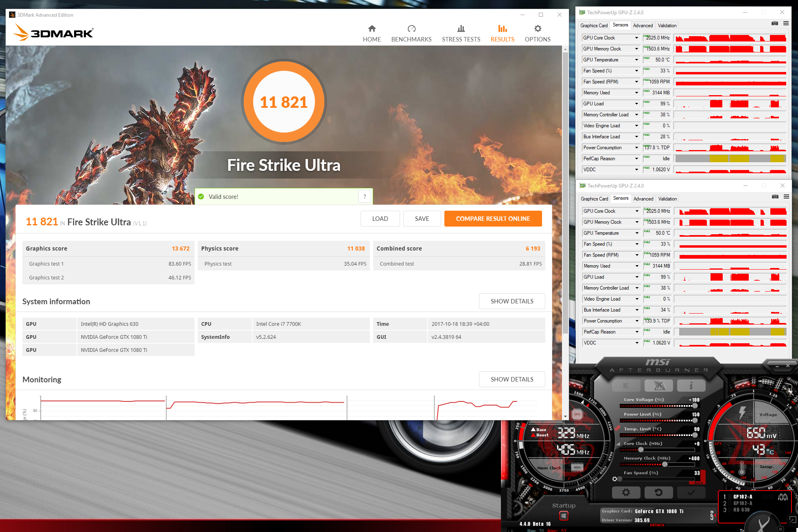798x532 pixels.
Task: Click the Afterburner OC Scanner jet icon
Action: pos(658,386)
